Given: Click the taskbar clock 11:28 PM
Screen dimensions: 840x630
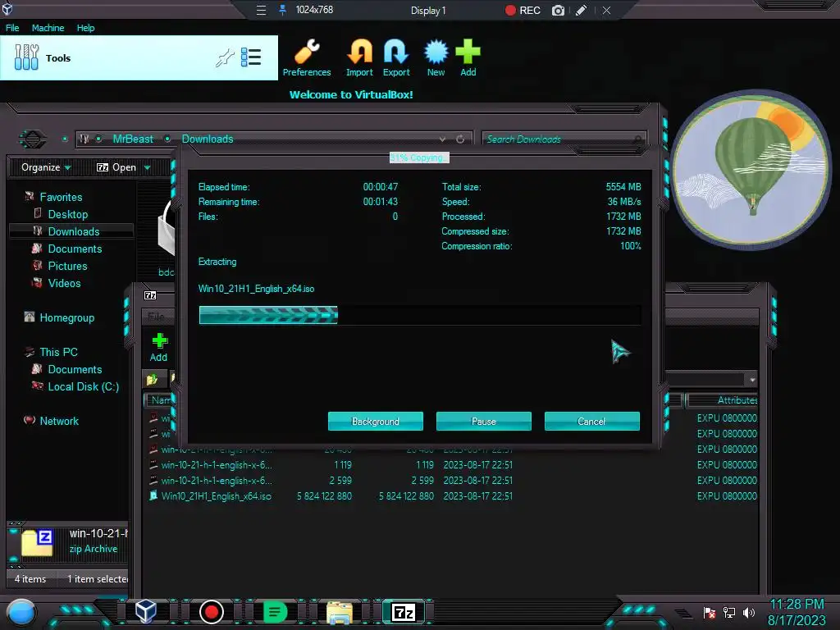Looking at the screenshot, I should click(x=797, y=605).
